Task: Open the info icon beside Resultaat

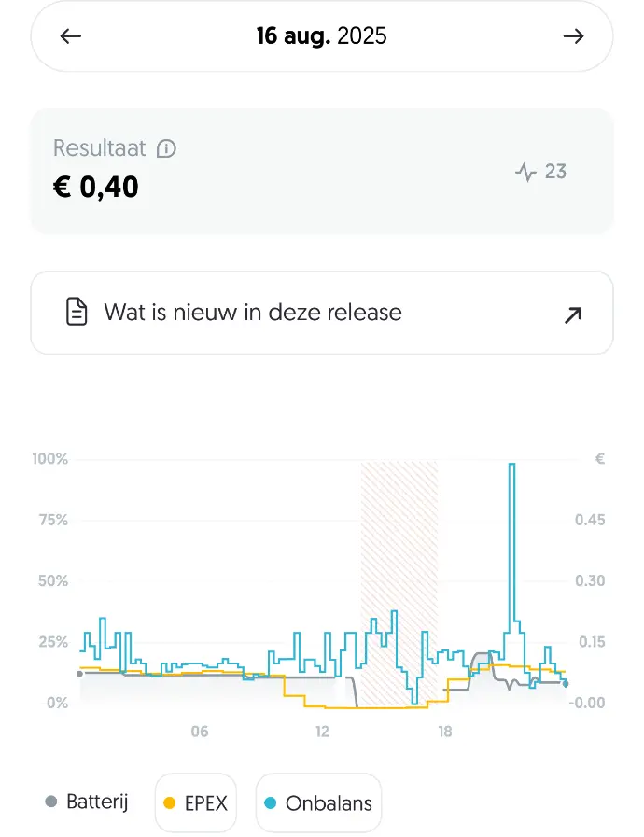Action: coord(166,148)
